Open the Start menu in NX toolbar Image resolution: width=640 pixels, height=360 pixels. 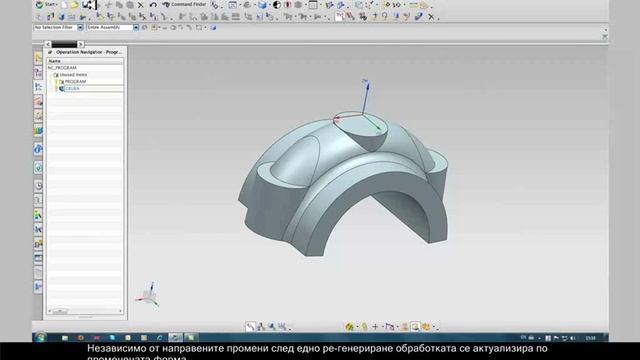click(46, 4)
